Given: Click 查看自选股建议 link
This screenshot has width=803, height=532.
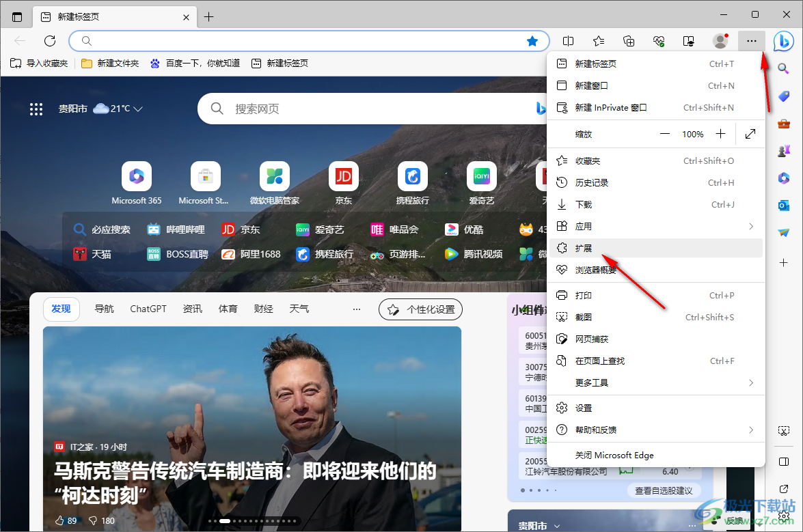Looking at the screenshot, I should click(664, 490).
